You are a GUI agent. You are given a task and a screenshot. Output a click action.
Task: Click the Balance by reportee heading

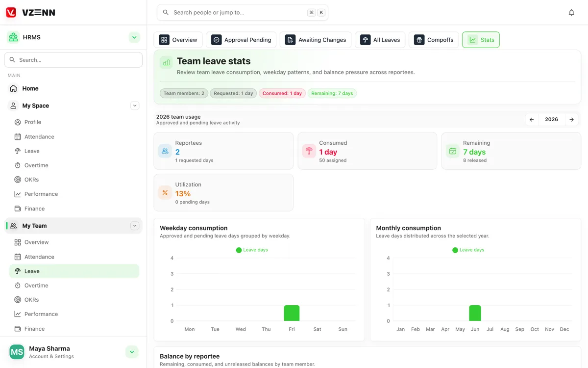click(190, 356)
